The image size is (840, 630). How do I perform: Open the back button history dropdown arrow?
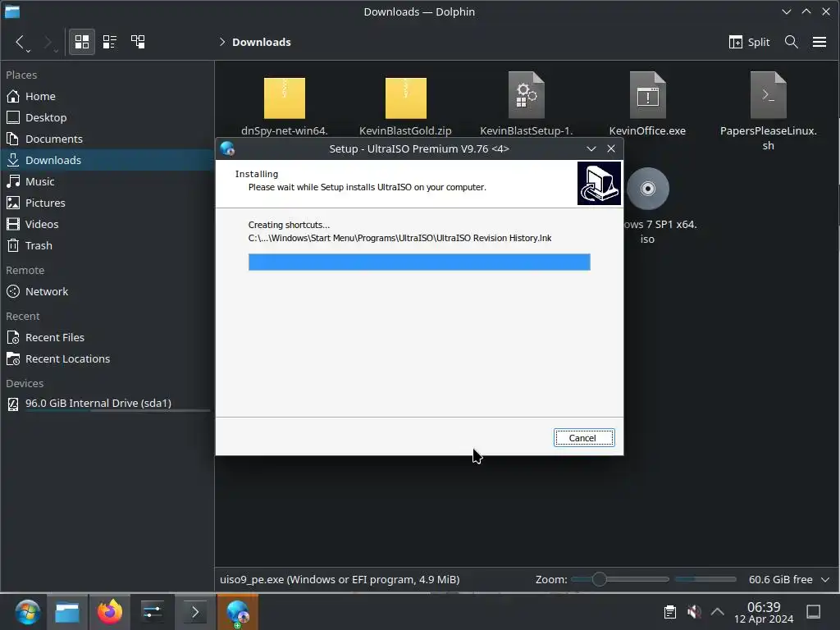[x=29, y=50]
